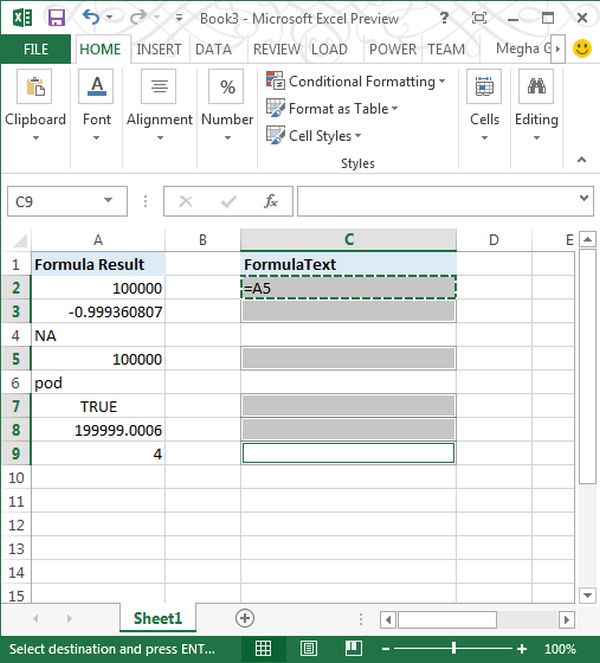Click the Font group icon
This screenshot has width=600, height=663.
pyautogui.click(x=96, y=87)
